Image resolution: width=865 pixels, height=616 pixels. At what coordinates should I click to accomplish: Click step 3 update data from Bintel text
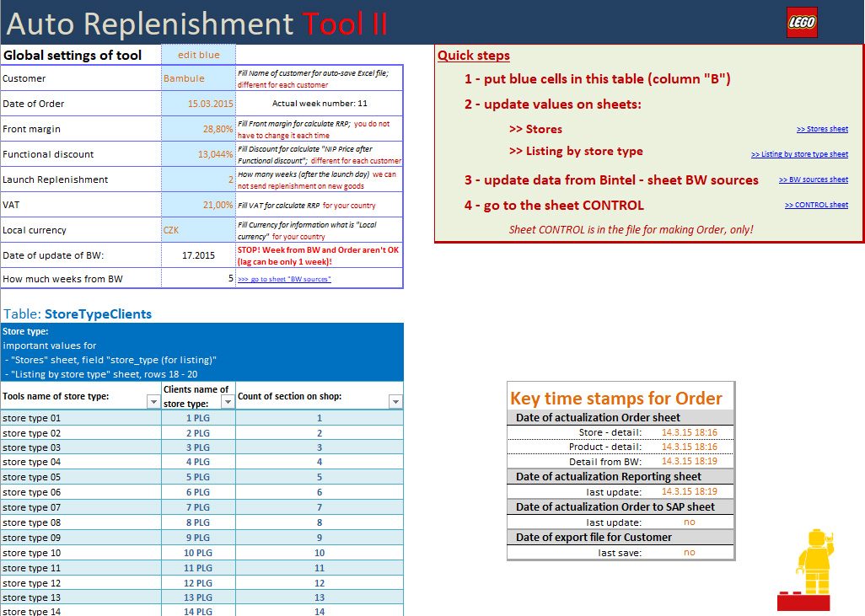[x=611, y=179]
